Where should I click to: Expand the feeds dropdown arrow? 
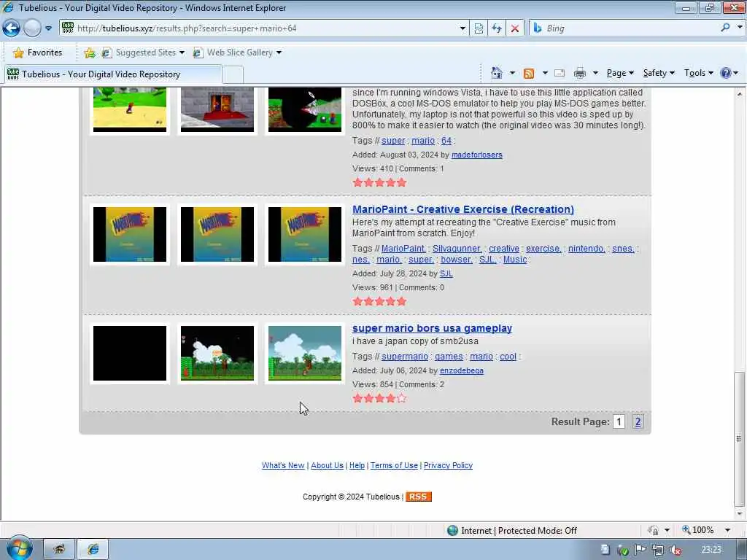point(544,73)
